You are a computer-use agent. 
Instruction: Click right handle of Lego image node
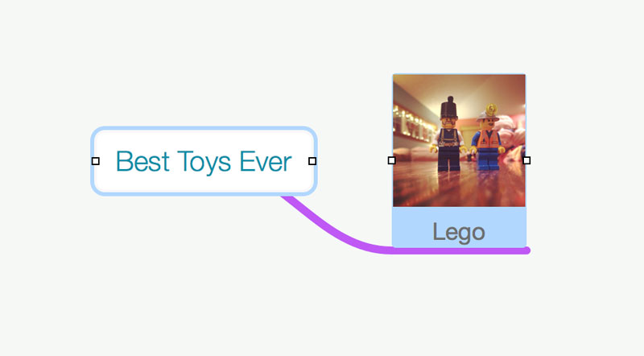point(526,160)
